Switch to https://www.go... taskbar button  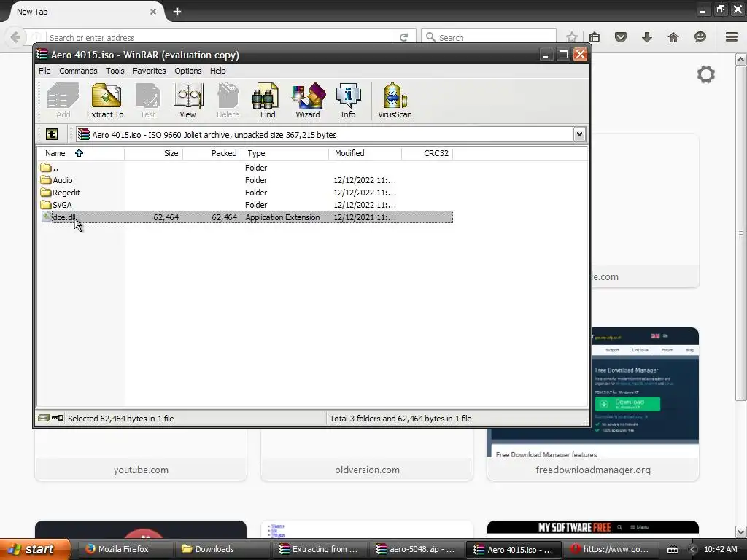coord(612,549)
